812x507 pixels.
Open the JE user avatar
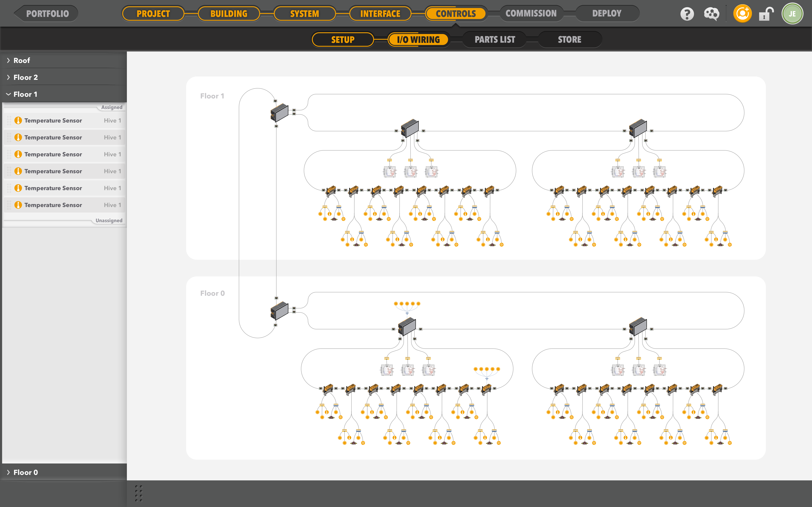tap(792, 14)
